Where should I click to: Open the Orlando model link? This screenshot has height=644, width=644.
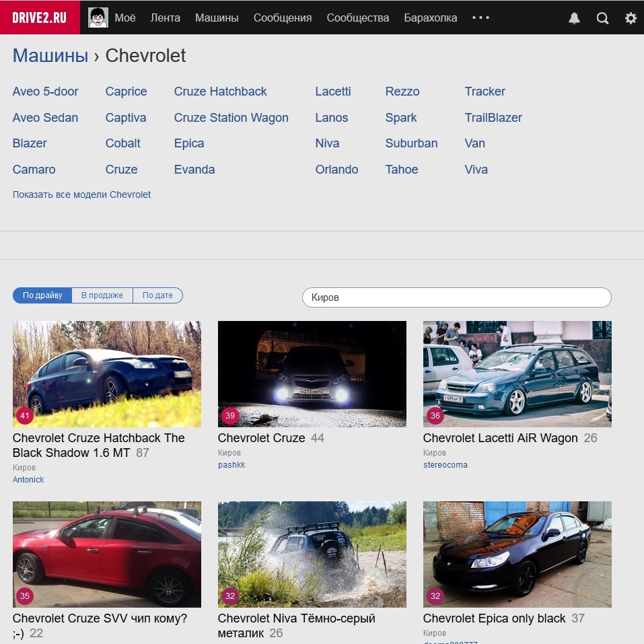pyautogui.click(x=336, y=169)
